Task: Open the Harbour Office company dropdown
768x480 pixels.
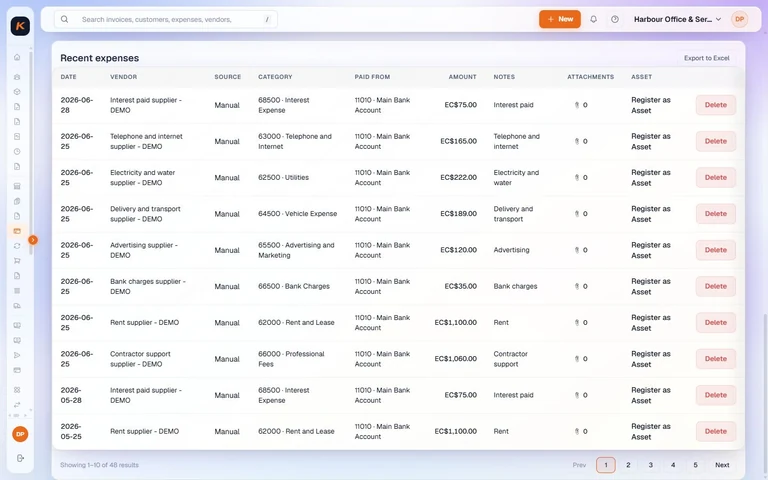Action: tap(677, 19)
